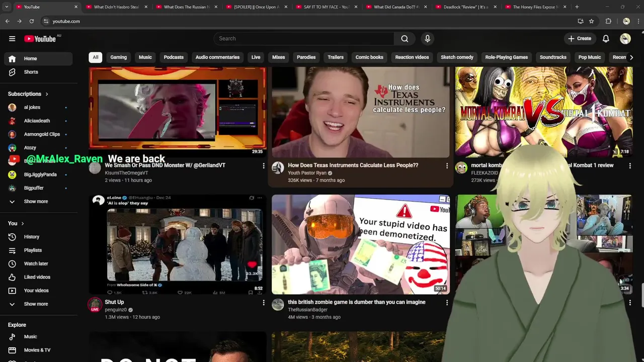Switch to The Honey Files browser tab
Viewport: 644px width, 362px height.
click(x=536, y=7)
